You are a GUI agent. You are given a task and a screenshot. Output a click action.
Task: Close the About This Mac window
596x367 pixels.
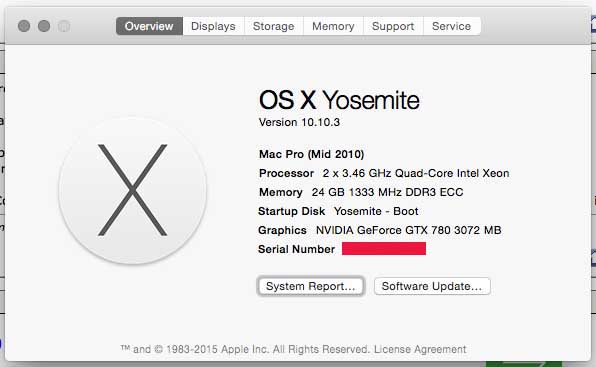[24, 26]
